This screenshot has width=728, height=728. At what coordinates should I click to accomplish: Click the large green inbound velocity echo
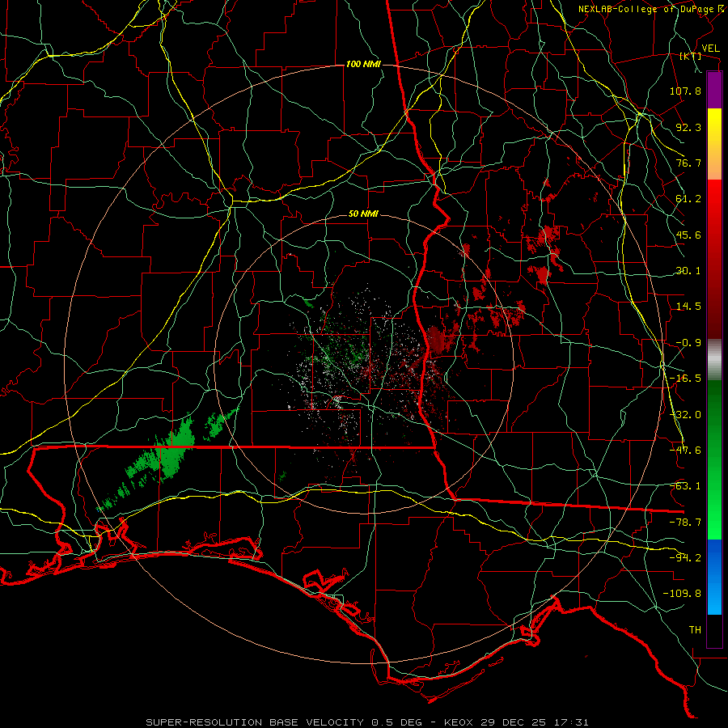coord(170,453)
